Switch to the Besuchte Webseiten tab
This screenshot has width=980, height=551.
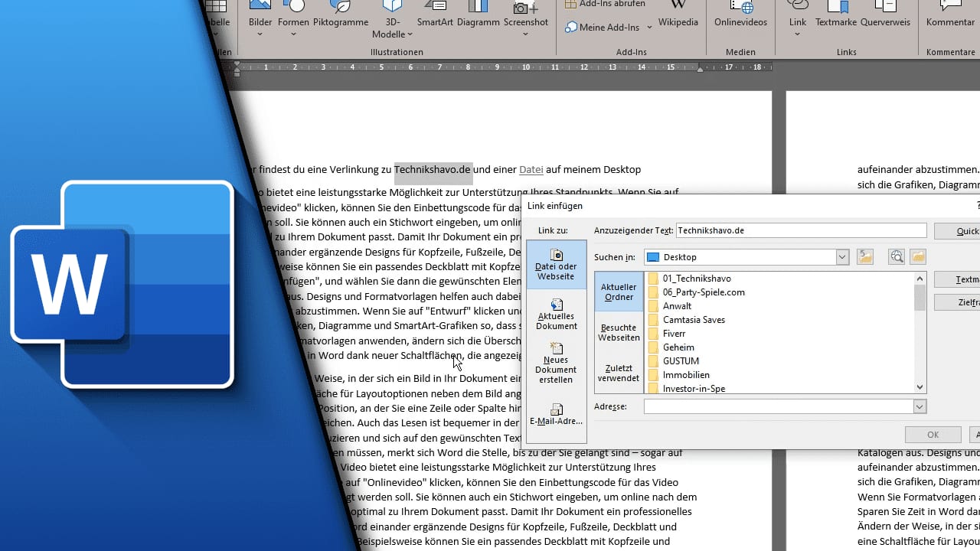pyautogui.click(x=619, y=332)
